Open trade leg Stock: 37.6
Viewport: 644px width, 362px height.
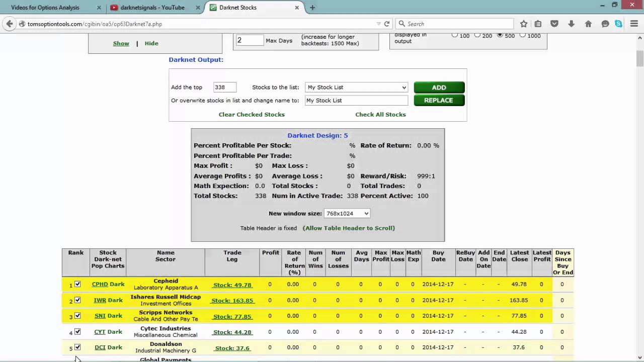232,348
